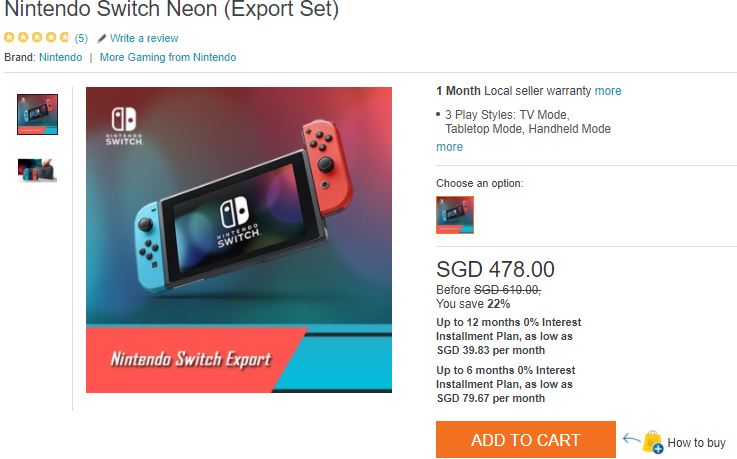Expand play styles description via more

(449, 147)
